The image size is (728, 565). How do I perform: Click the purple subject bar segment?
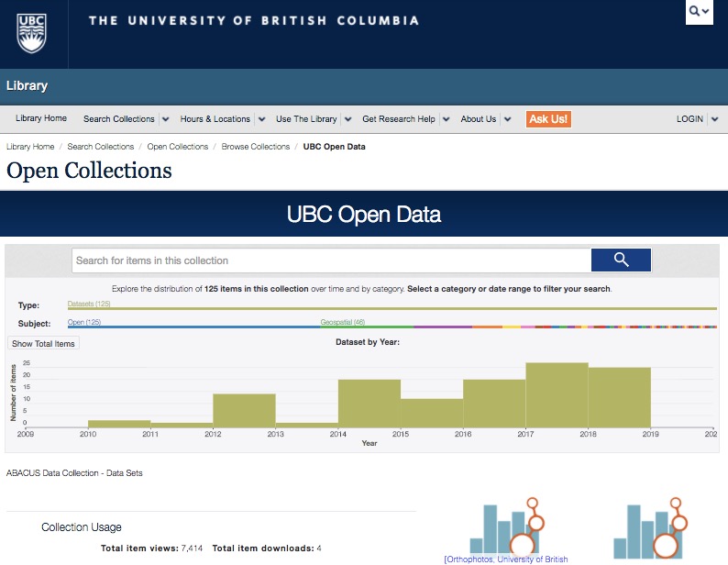(x=443, y=327)
